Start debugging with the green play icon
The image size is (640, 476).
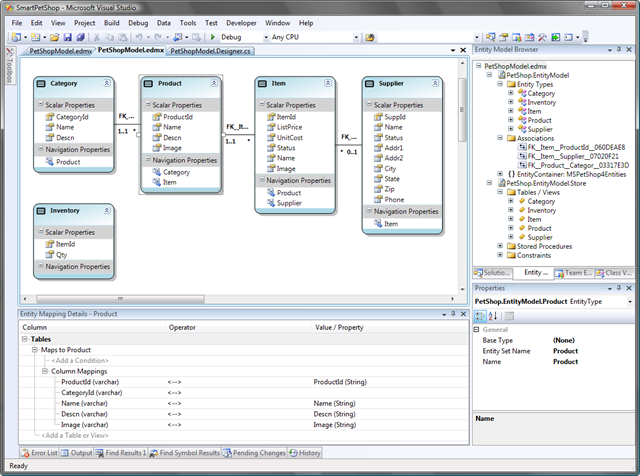point(213,37)
